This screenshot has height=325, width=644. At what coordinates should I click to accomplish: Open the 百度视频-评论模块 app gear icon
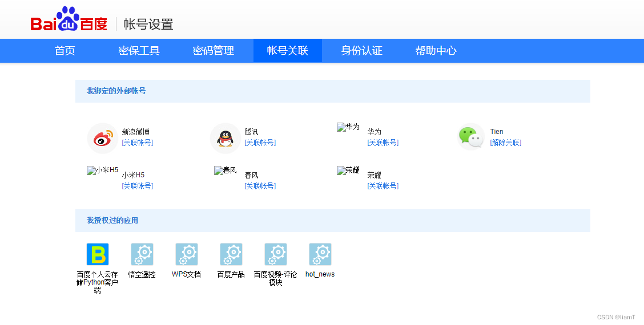[x=276, y=254]
